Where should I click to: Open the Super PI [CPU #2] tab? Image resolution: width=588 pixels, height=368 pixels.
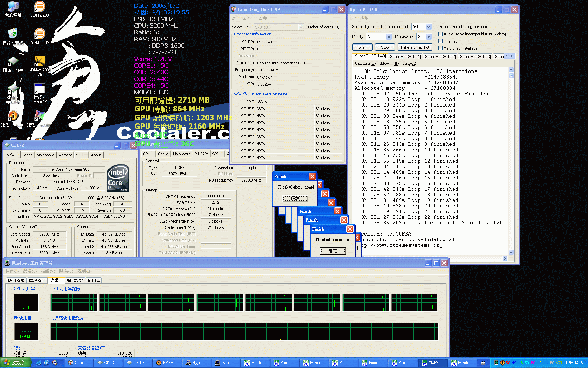coord(440,57)
